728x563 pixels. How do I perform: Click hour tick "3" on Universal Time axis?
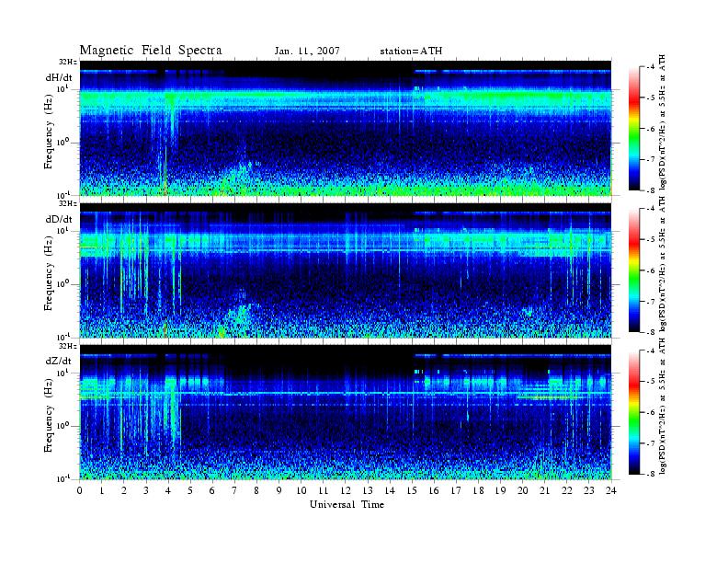tap(146, 491)
